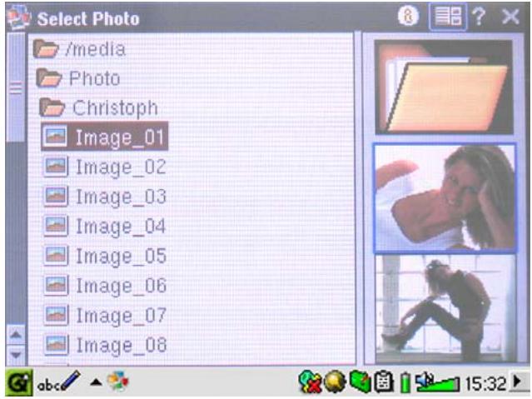Click the folder thumbnail preview
The width and height of the screenshot is (532, 399).
tap(444, 87)
